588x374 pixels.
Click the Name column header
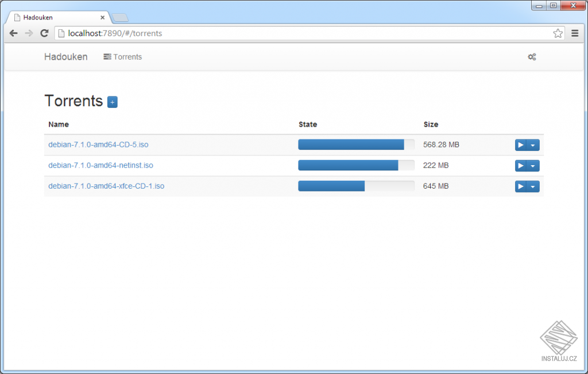tap(59, 124)
